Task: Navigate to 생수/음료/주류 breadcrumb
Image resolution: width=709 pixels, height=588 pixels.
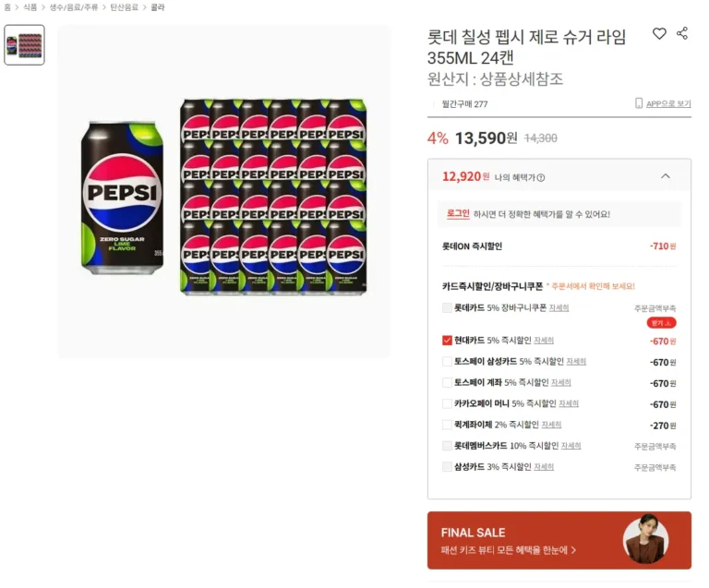Action: pos(74,6)
